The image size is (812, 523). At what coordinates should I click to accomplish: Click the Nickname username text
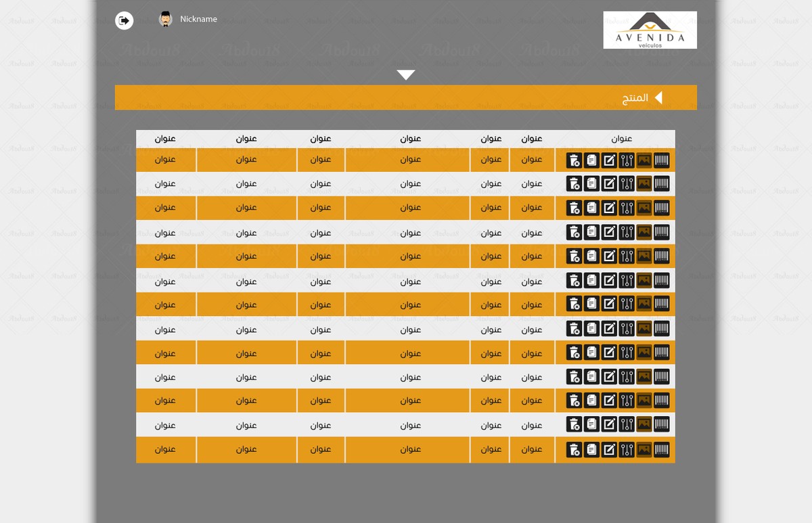pyautogui.click(x=198, y=19)
